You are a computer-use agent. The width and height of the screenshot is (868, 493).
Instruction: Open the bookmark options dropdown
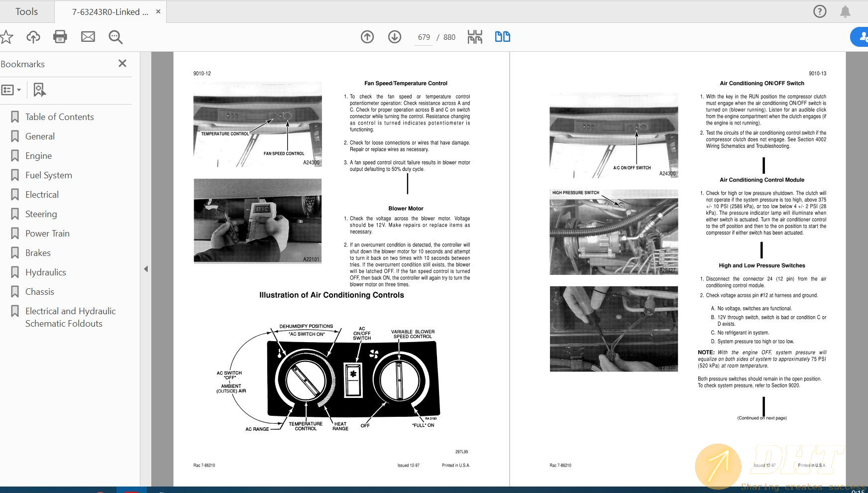[11, 90]
